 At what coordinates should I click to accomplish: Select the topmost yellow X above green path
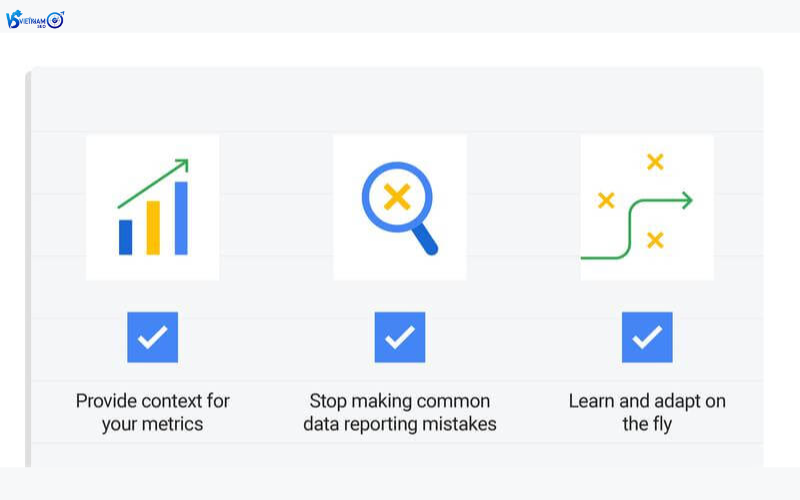point(655,161)
